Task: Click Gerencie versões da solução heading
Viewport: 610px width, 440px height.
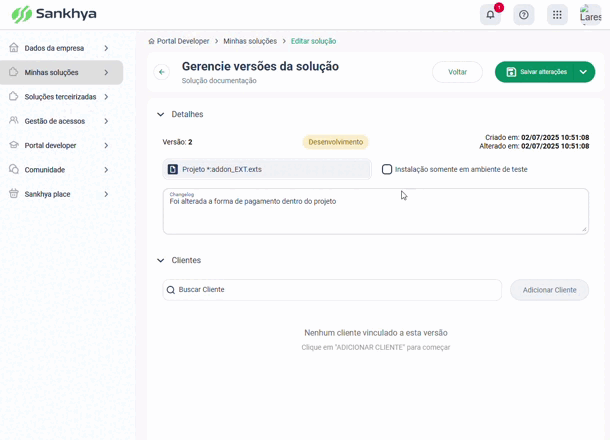Action: (260, 66)
